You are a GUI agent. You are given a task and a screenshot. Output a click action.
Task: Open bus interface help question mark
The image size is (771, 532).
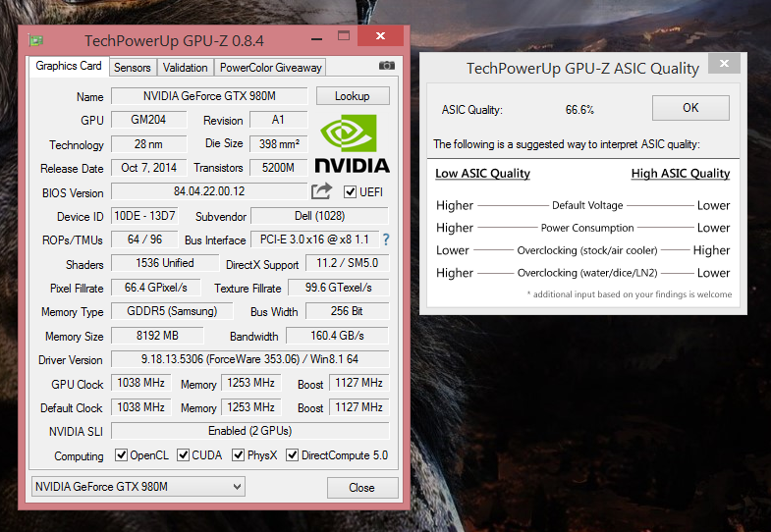point(386,239)
